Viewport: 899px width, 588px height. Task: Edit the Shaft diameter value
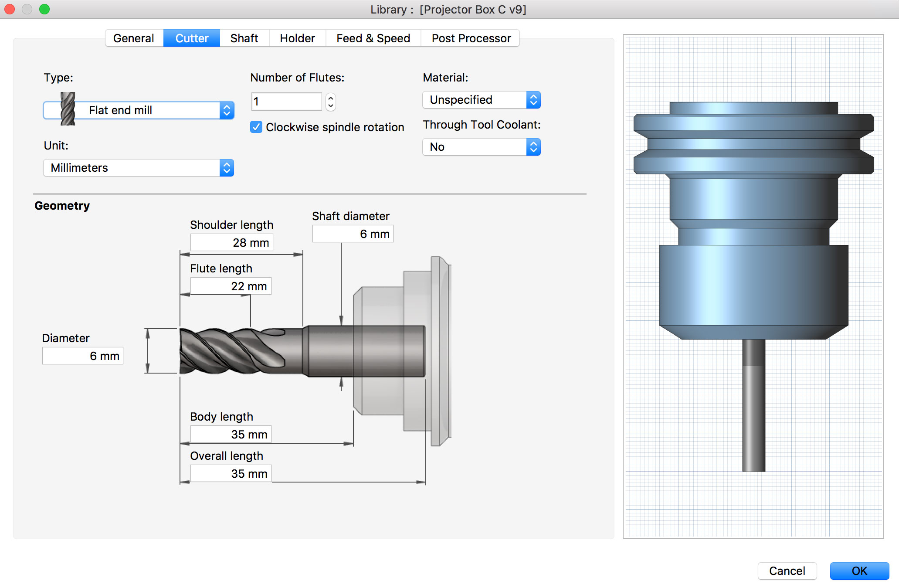[353, 233]
